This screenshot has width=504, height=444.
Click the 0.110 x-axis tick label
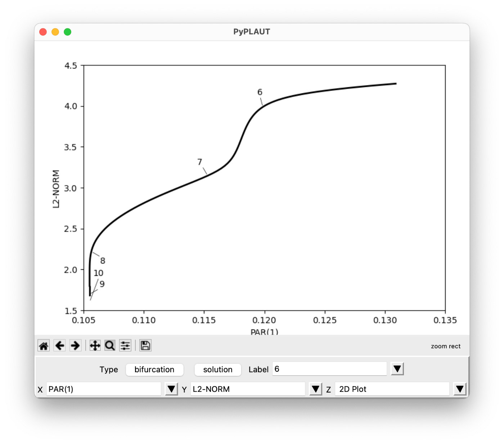(x=144, y=320)
